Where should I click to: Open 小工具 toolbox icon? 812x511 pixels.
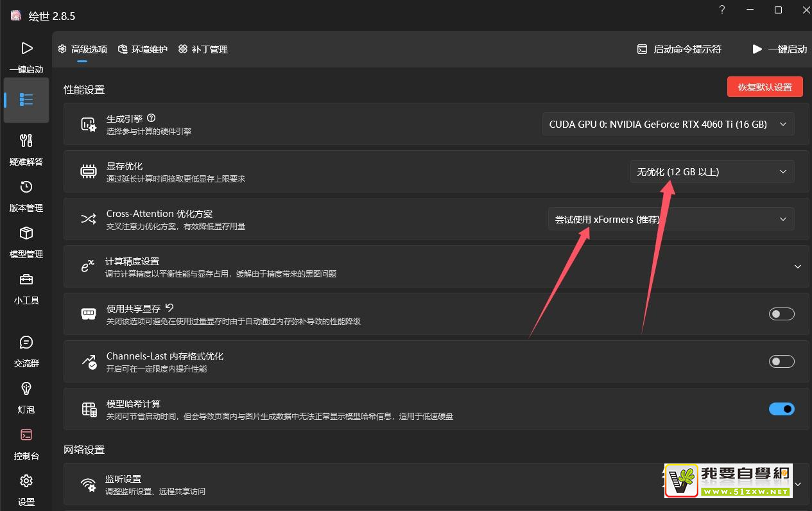pos(26,280)
